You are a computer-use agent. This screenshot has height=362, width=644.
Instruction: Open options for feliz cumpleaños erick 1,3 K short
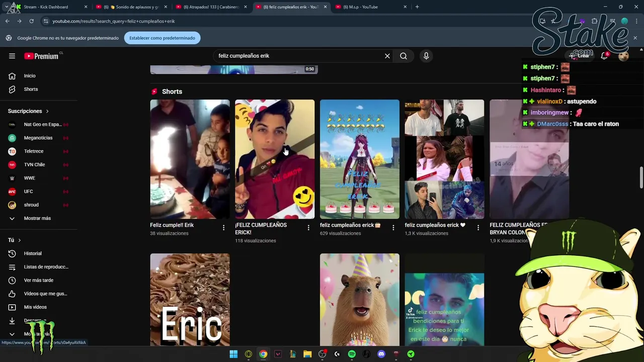(478, 228)
